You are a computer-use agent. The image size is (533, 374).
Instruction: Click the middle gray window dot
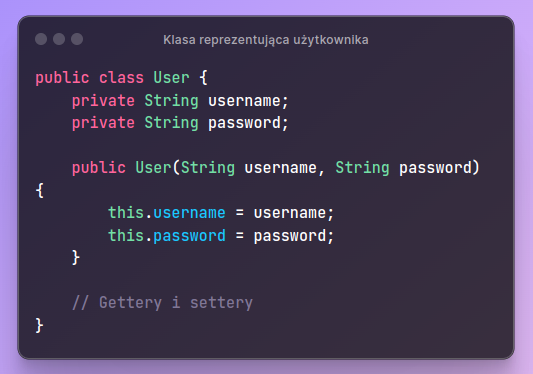(59, 39)
